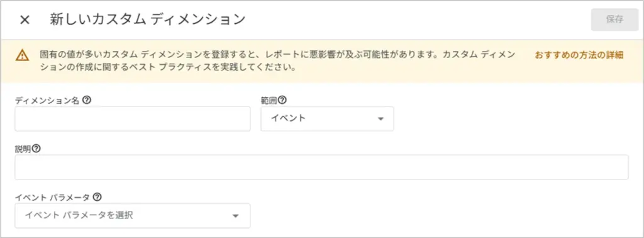Focus the 説明 text field
This screenshot has height=238, width=644.
(x=321, y=167)
